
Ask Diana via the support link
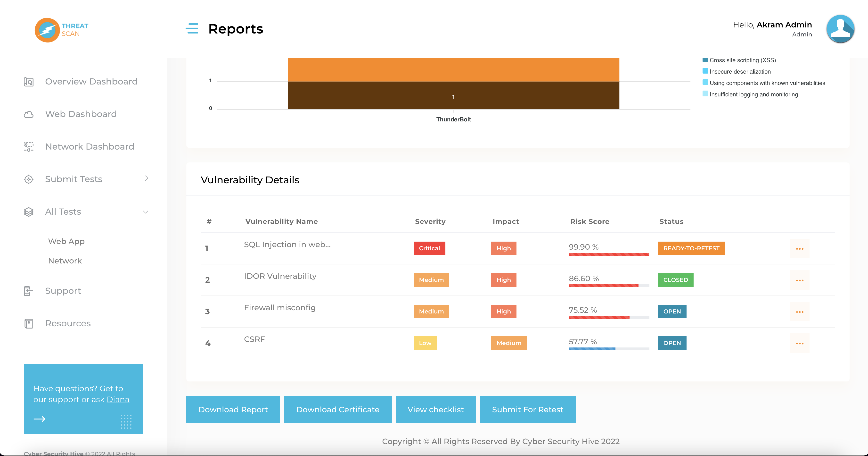click(x=118, y=399)
